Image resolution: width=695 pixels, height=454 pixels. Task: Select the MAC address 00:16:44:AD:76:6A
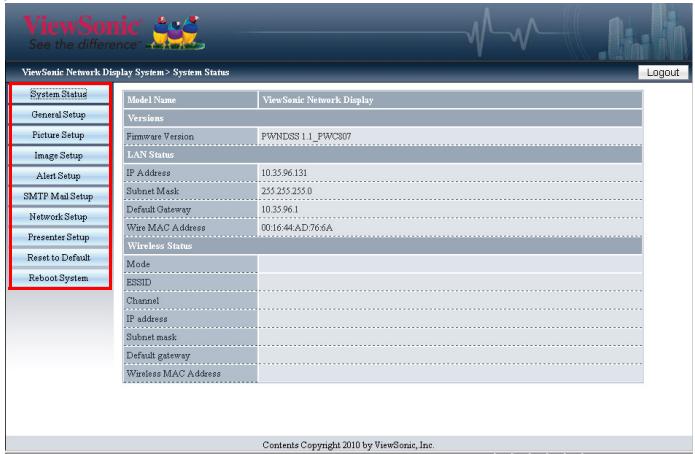pyautogui.click(x=297, y=227)
